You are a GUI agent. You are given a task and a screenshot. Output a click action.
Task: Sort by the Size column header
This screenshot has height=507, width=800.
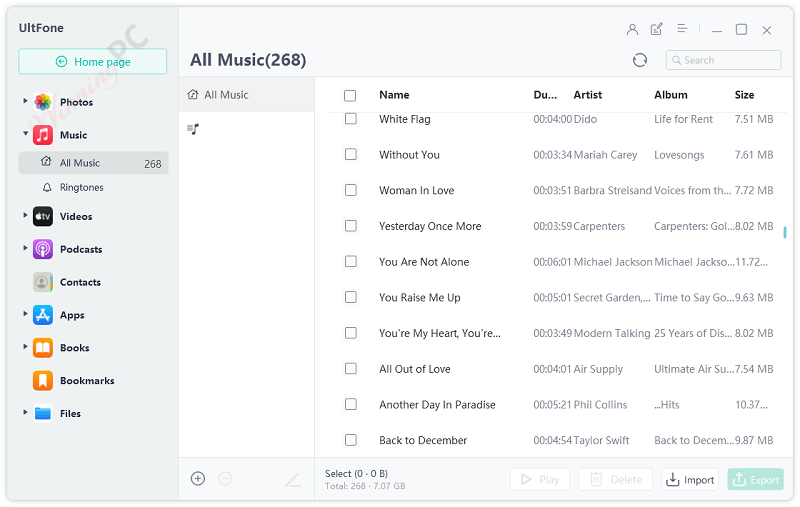(744, 95)
